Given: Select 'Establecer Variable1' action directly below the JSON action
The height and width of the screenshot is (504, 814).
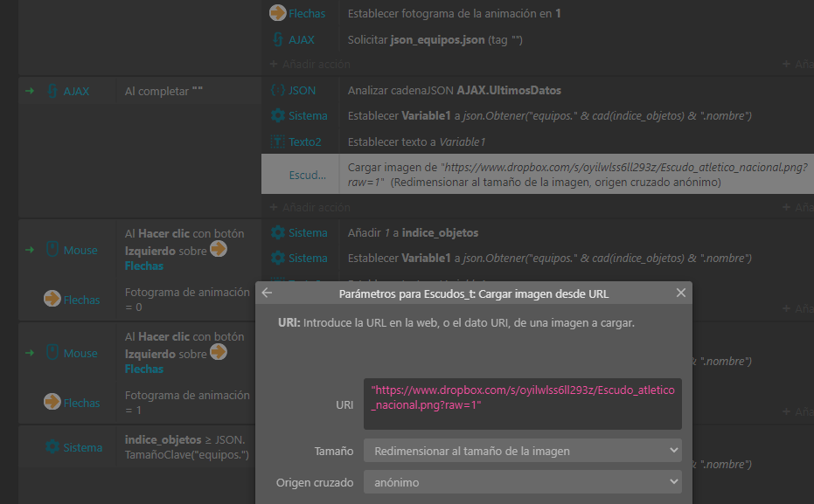Looking at the screenshot, I should pyautogui.click(x=550, y=115).
